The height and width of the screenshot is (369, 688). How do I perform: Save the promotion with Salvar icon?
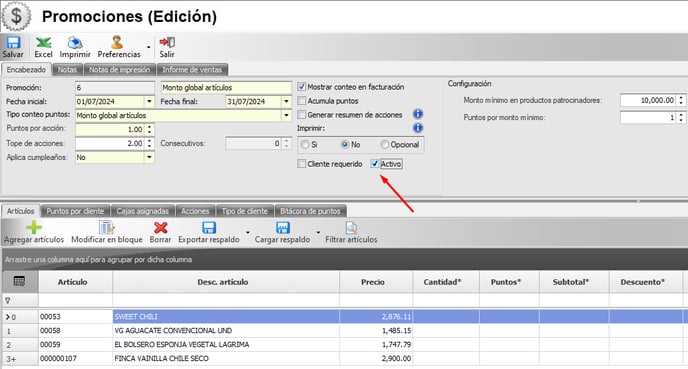(x=13, y=43)
